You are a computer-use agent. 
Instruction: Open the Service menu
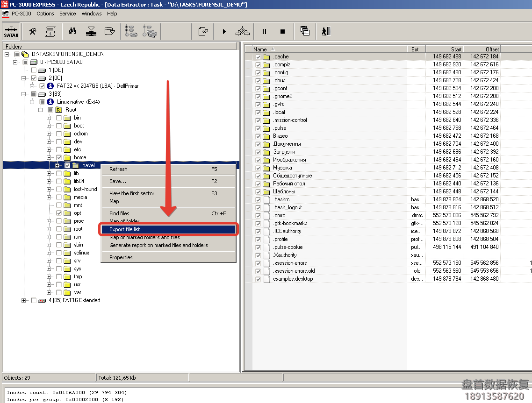pyautogui.click(x=67, y=14)
